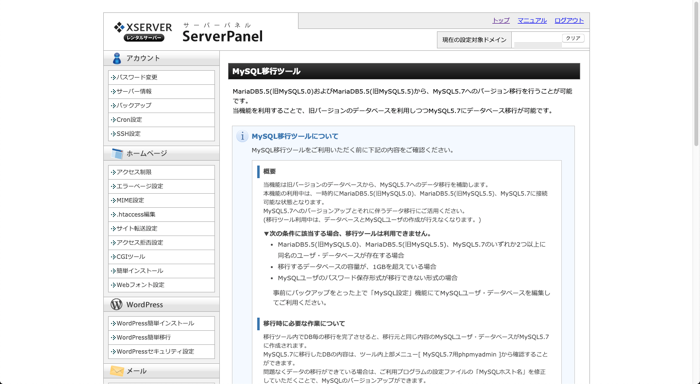
Task: Open WordPressセキュリティ設定 menu item
Action: click(x=161, y=351)
